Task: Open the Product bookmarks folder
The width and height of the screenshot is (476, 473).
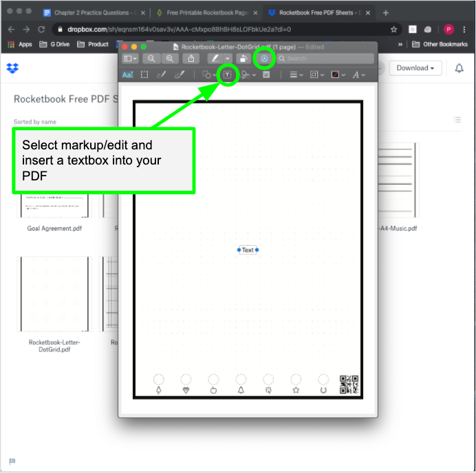Action: coord(93,44)
